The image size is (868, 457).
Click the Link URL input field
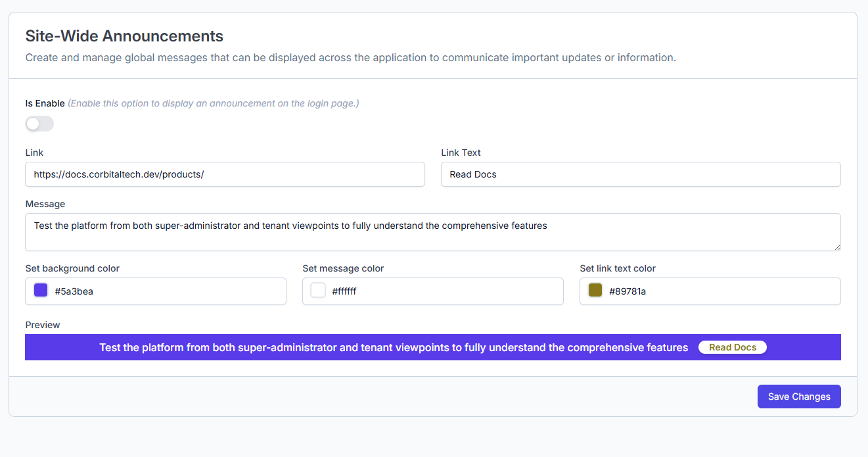tap(225, 174)
